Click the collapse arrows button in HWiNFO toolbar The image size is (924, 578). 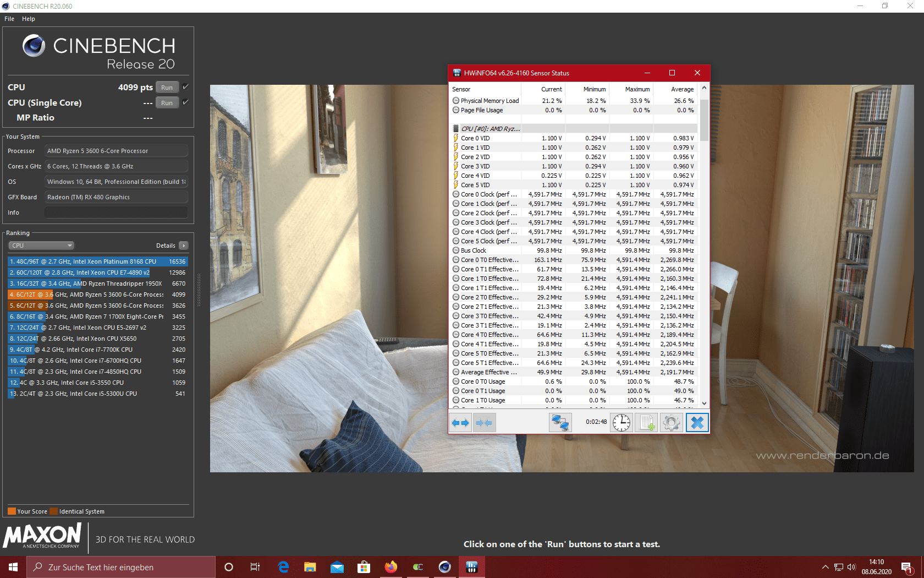(x=484, y=423)
